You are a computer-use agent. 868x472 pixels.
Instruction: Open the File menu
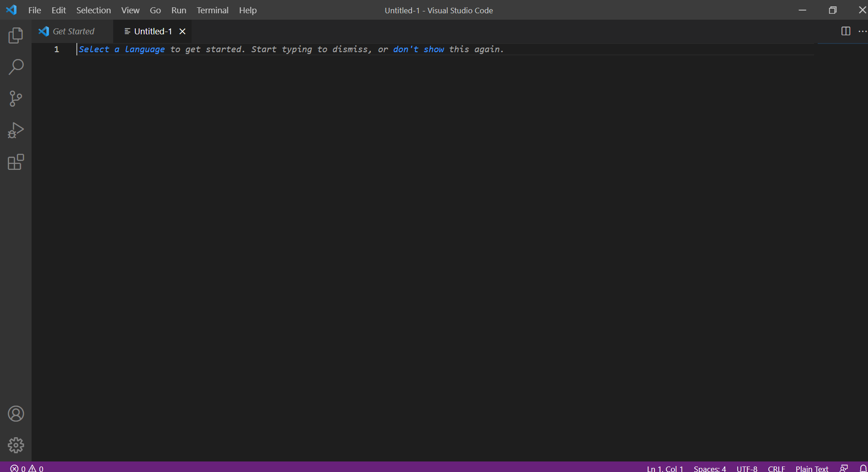[x=35, y=10]
